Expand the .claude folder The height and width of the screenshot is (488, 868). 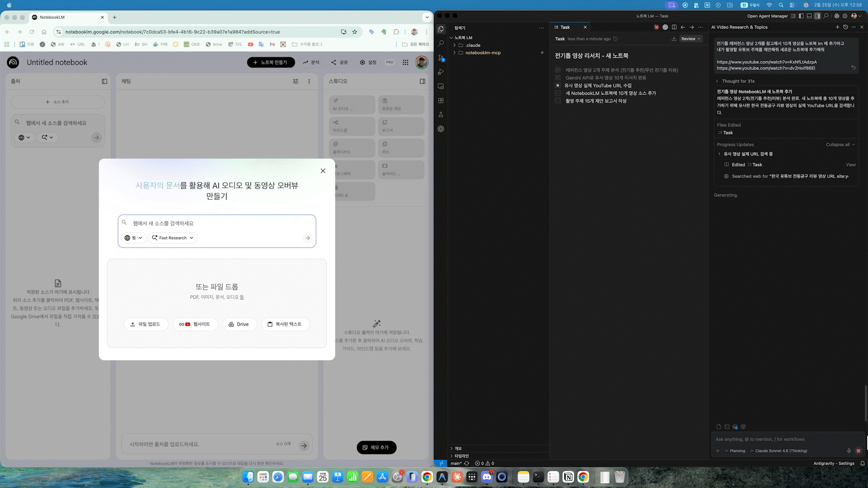473,45
